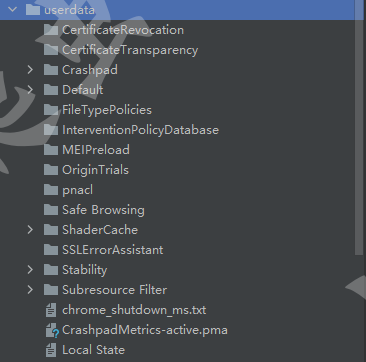This screenshot has height=362, width=366.
Task: Select the Crashpad folder name
Action: click(x=90, y=70)
